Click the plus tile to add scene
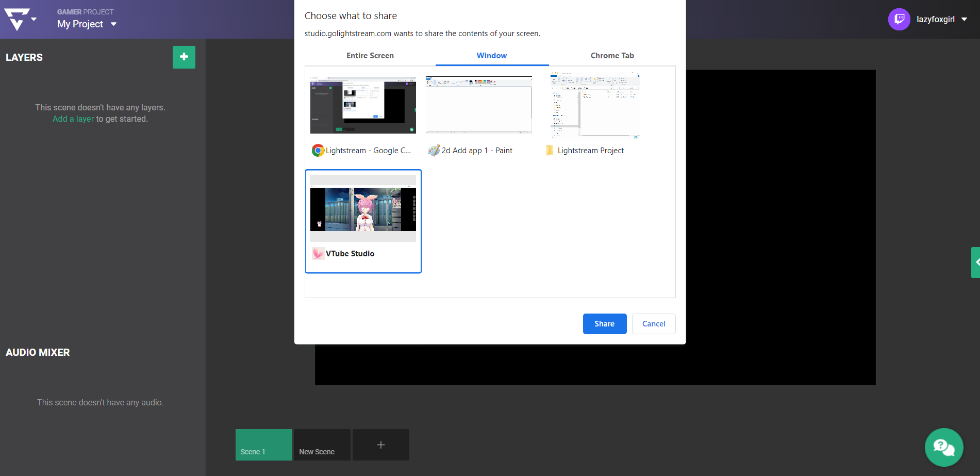 pos(380,445)
